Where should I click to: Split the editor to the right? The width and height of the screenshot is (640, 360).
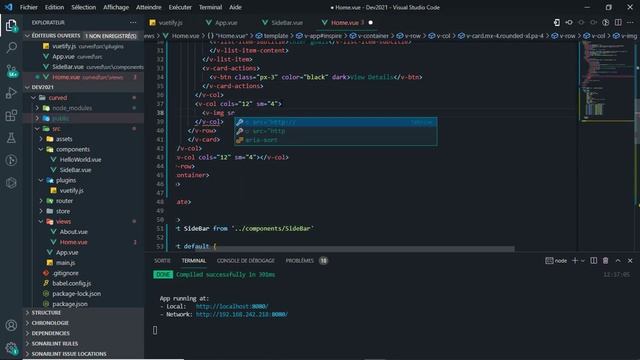coord(618,22)
